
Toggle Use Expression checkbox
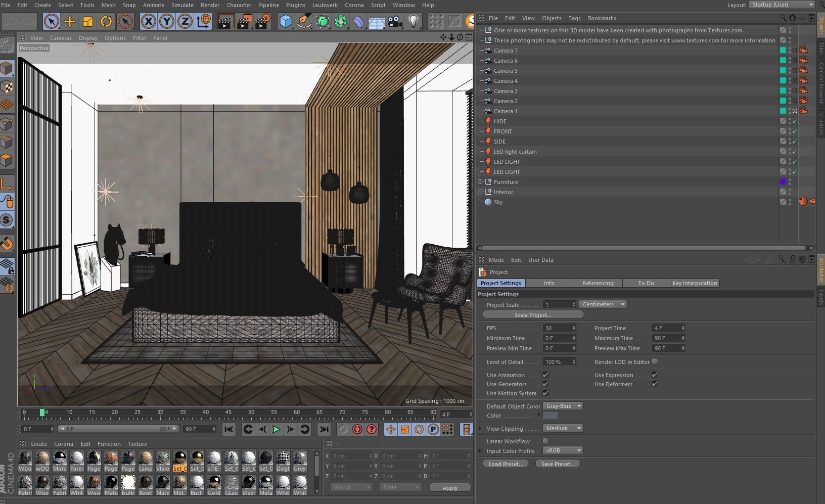click(x=655, y=375)
